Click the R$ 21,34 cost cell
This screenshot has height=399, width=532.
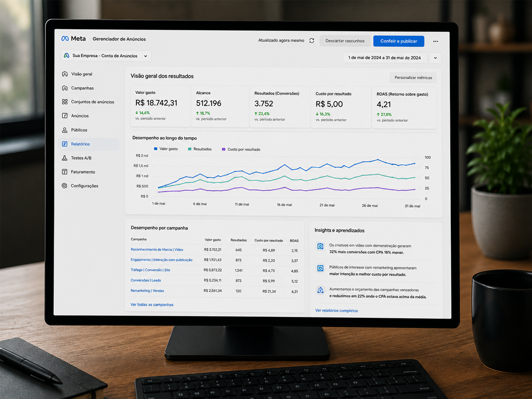[269, 291]
